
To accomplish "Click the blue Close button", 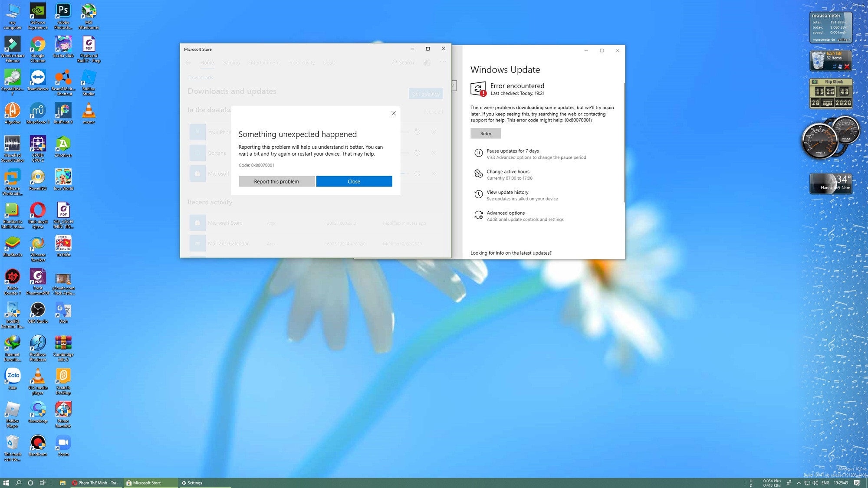I will (x=354, y=181).
